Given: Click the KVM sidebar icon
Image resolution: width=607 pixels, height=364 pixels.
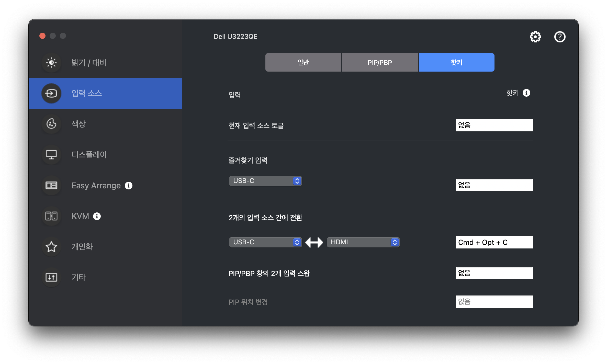Looking at the screenshot, I should (51, 216).
